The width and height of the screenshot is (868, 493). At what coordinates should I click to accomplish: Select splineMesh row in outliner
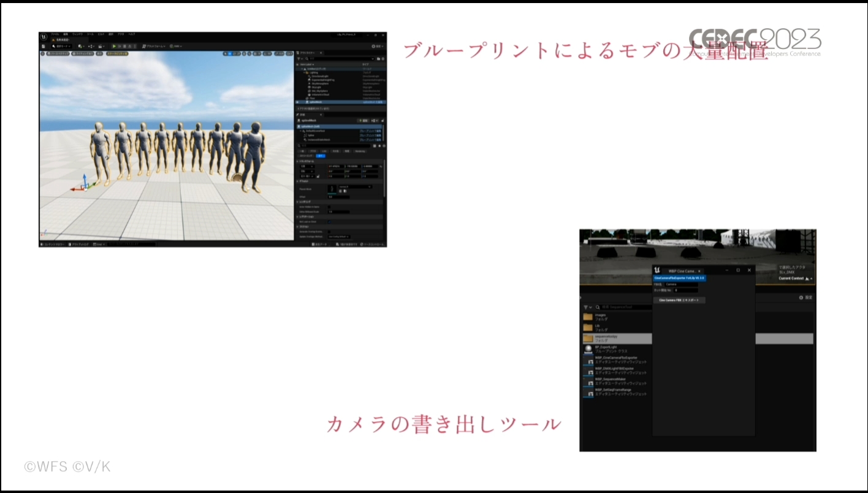pyautogui.click(x=341, y=102)
